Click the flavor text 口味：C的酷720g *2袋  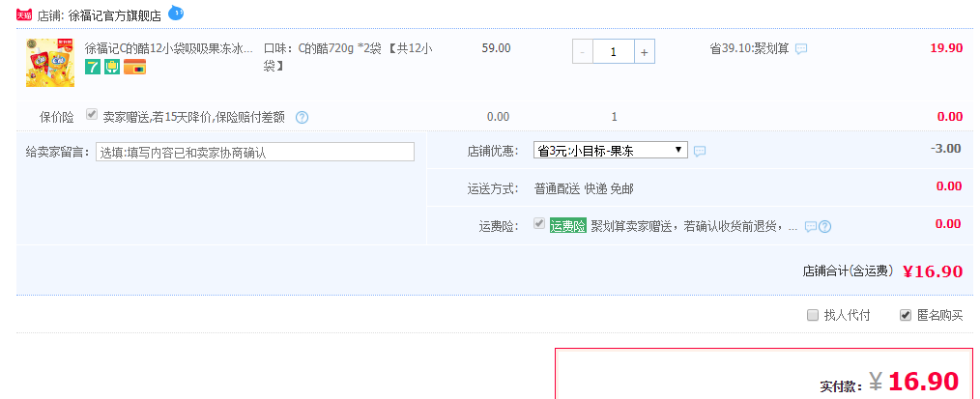pyautogui.click(x=323, y=48)
